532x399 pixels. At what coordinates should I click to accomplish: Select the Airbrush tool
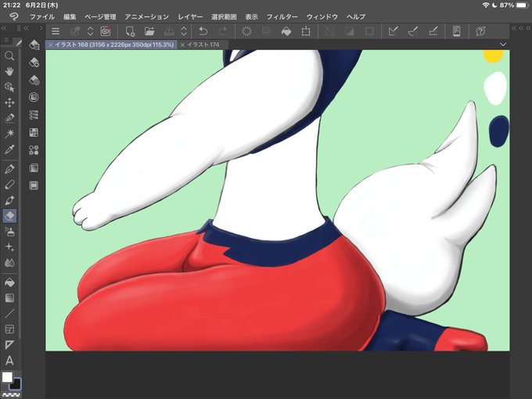[9, 232]
